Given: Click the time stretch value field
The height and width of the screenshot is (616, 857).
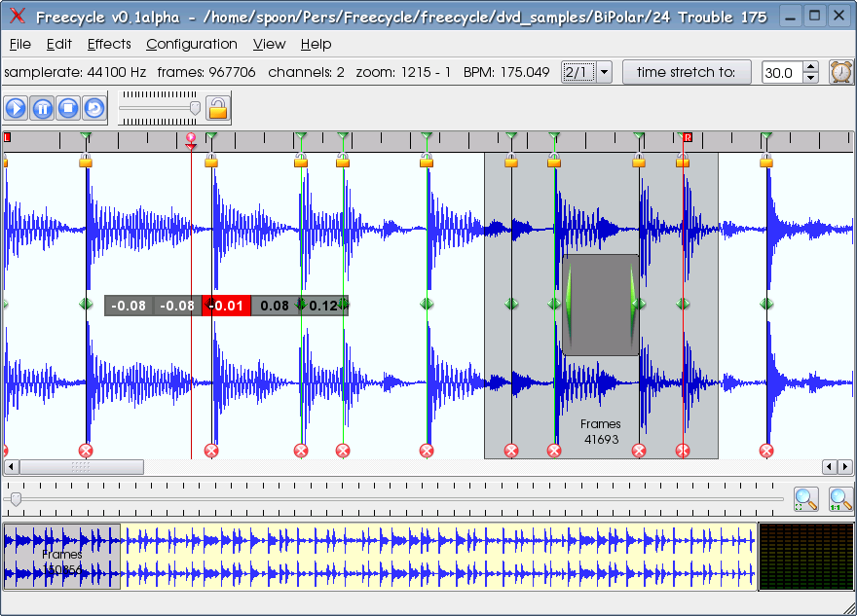Looking at the screenshot, I should (781, 73).
